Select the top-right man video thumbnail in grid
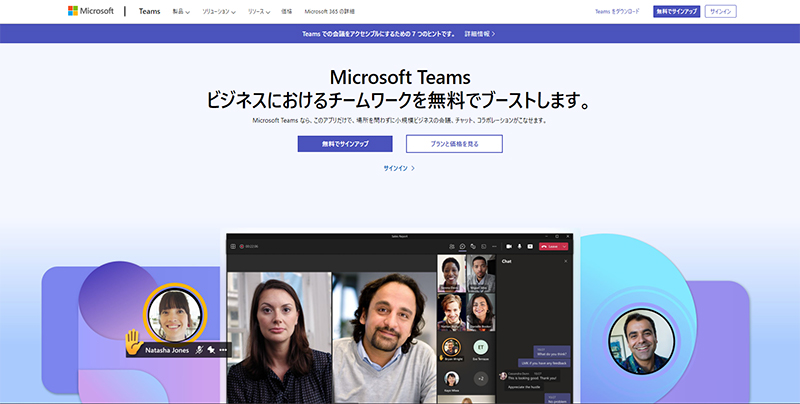The width and height of the screenshot is (800, 404). tap(480, 273)
